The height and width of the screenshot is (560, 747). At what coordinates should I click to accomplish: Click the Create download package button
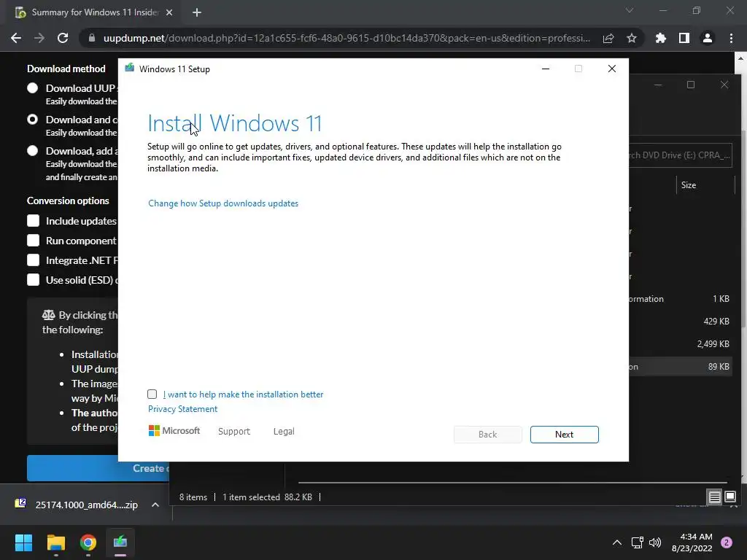coord(98,468)
